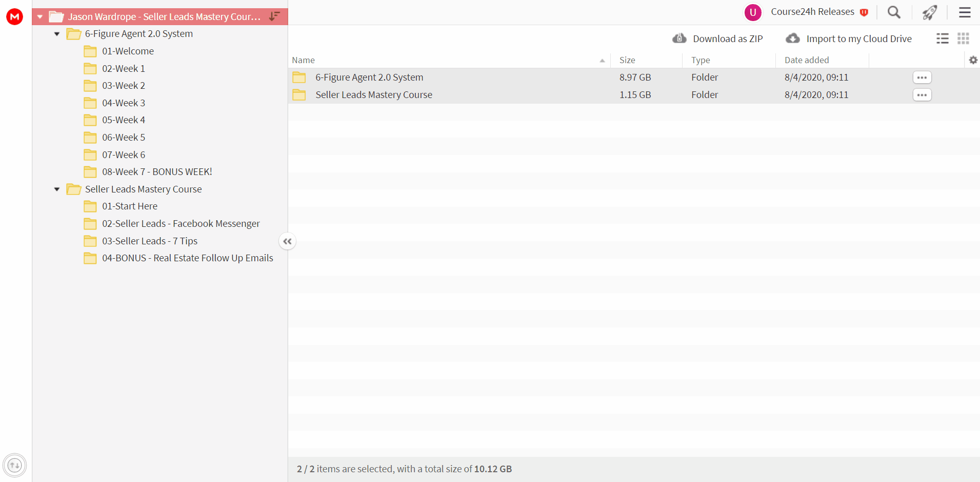Open the search magnifier icon
The width and height of the screenshot is (980, 482).
pyautogui.click(x=894, y=12)
